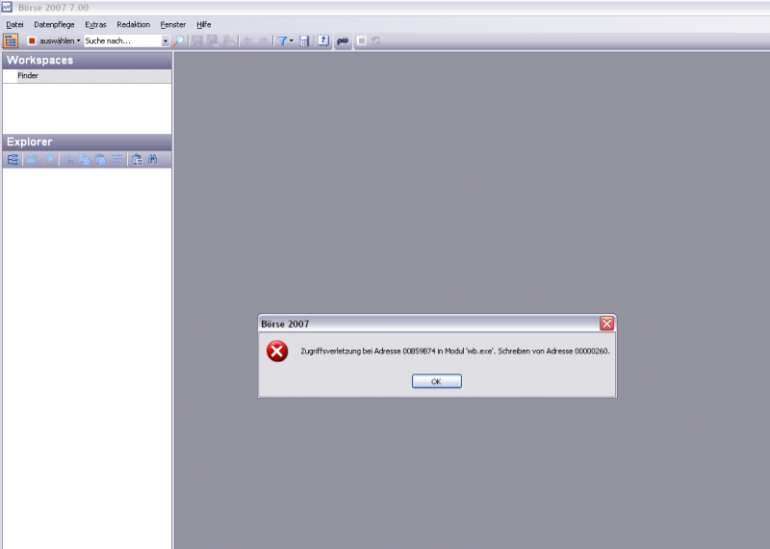Click the back arrow toolbar icon

(248, 41)
